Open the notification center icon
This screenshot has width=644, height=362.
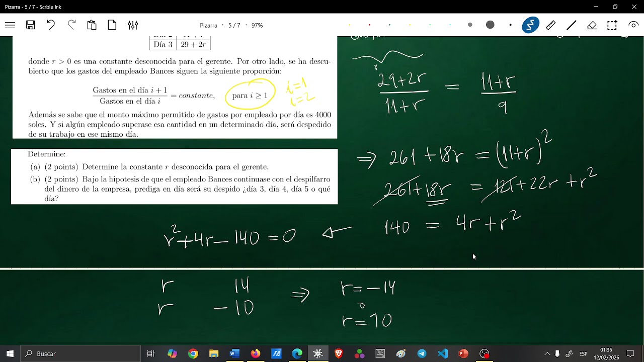[630, 353]
